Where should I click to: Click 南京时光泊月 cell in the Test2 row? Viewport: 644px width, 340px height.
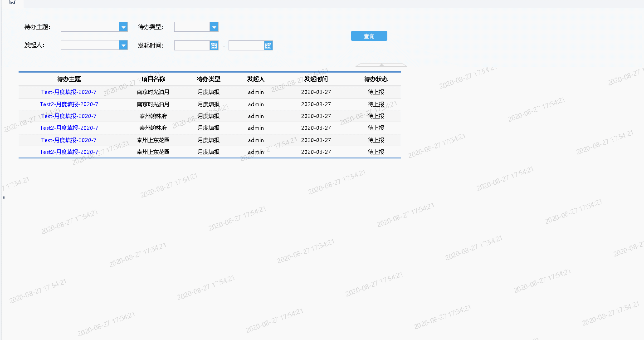153,104
